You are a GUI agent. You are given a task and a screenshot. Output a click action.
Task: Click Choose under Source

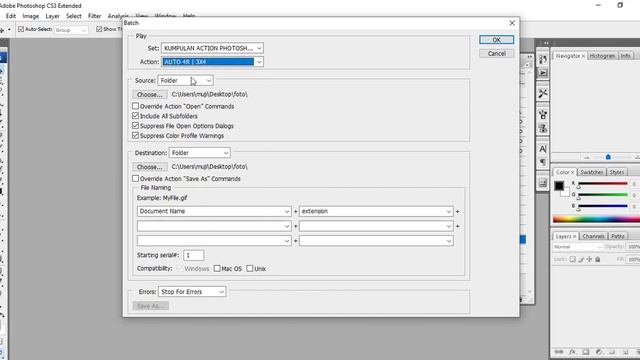[x=150, y=94]
